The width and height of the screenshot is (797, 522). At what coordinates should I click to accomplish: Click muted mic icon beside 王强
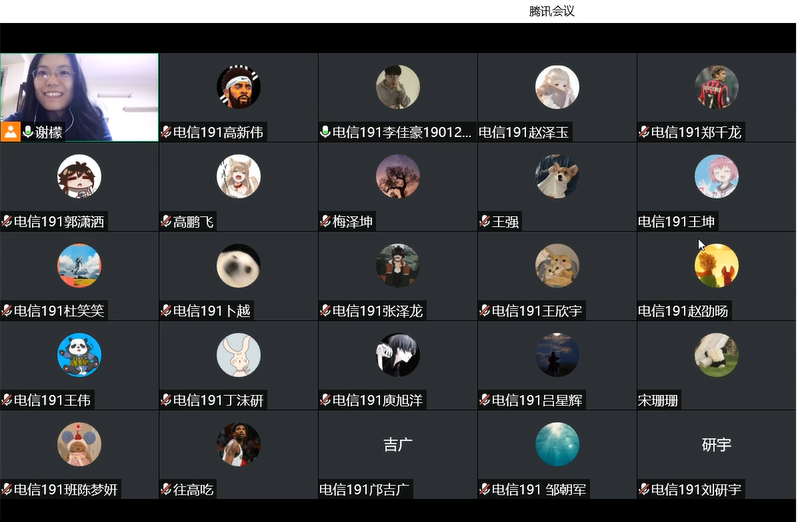coord(484,222)
